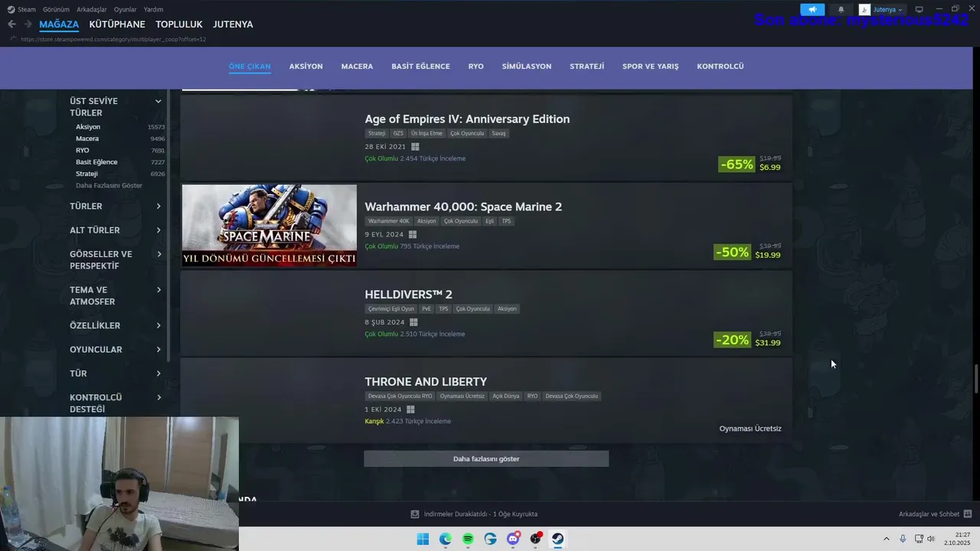
Task: Select the RYO category tab
Action: pos(476,67)
